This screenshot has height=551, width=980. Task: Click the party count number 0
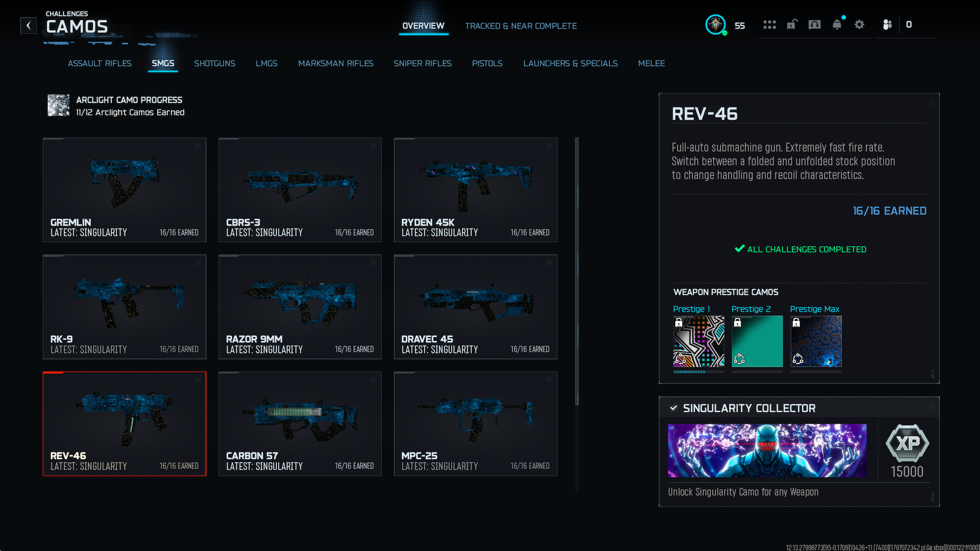909,24
